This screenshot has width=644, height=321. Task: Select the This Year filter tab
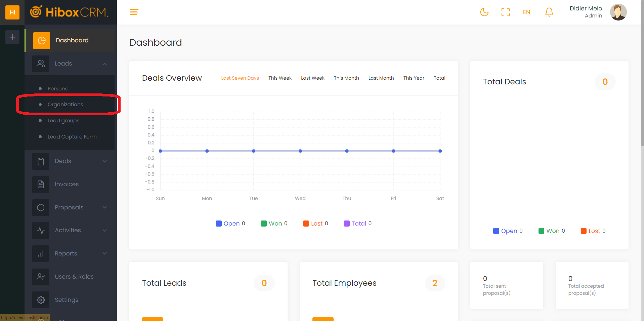pos(414,78)
